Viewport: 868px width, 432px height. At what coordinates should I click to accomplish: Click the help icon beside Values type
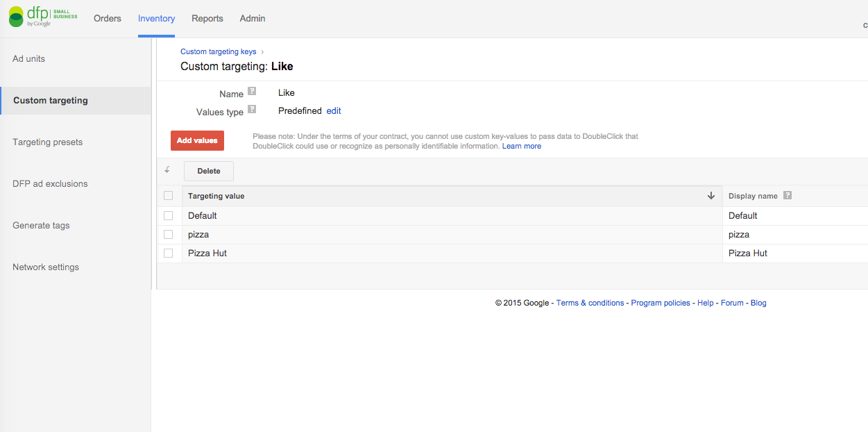point(252,109)
